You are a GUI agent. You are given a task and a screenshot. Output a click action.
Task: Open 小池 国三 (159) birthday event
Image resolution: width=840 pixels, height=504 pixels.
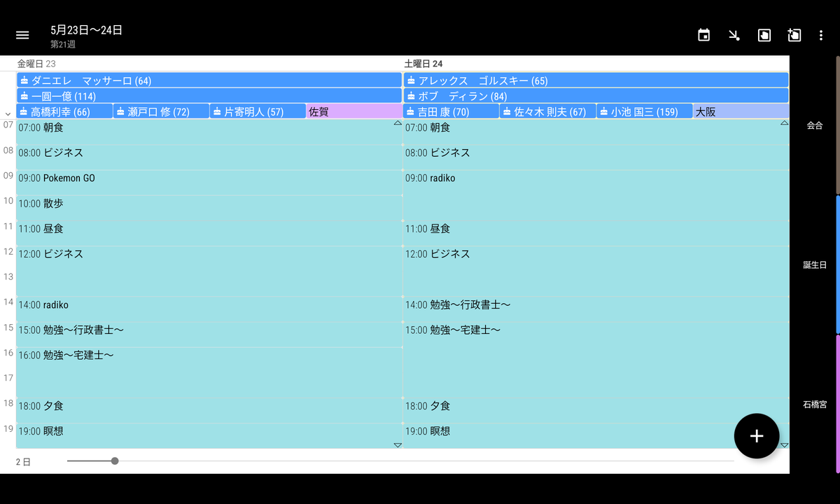pos(645,111)
